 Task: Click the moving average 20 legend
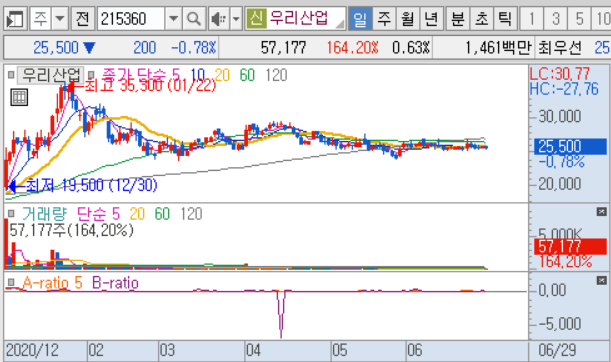(222, 75)
